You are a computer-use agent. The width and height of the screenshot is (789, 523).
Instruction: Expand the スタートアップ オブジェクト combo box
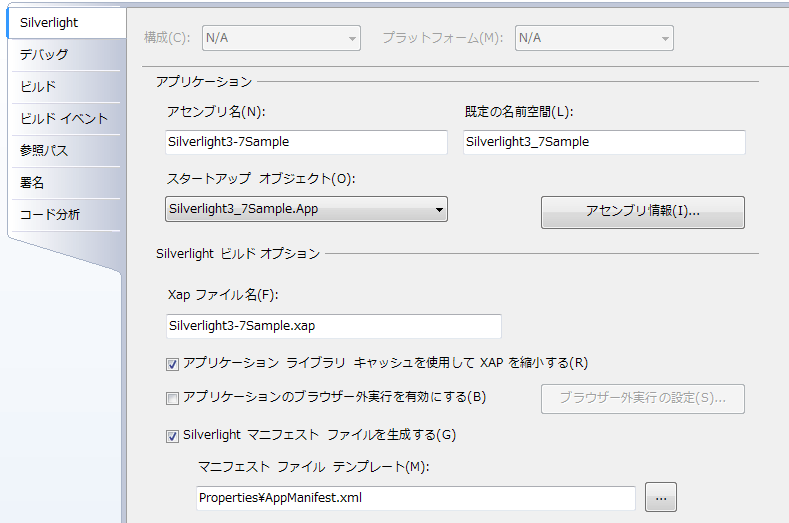click(306, 209)
